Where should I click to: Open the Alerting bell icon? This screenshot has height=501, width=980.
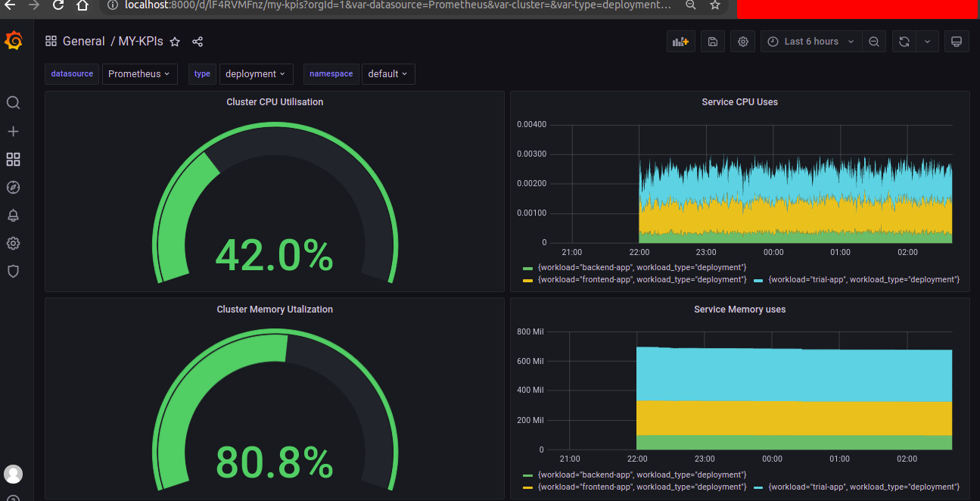pos(13,216)
